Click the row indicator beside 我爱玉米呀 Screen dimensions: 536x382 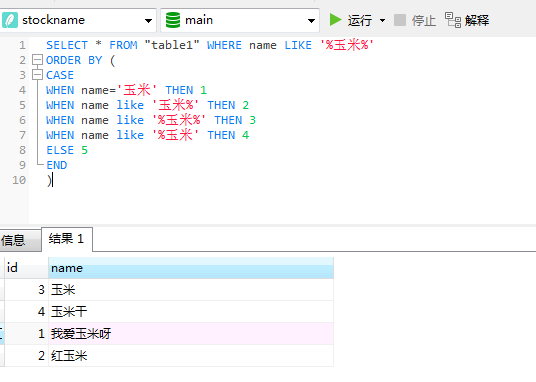coord(2,333)
